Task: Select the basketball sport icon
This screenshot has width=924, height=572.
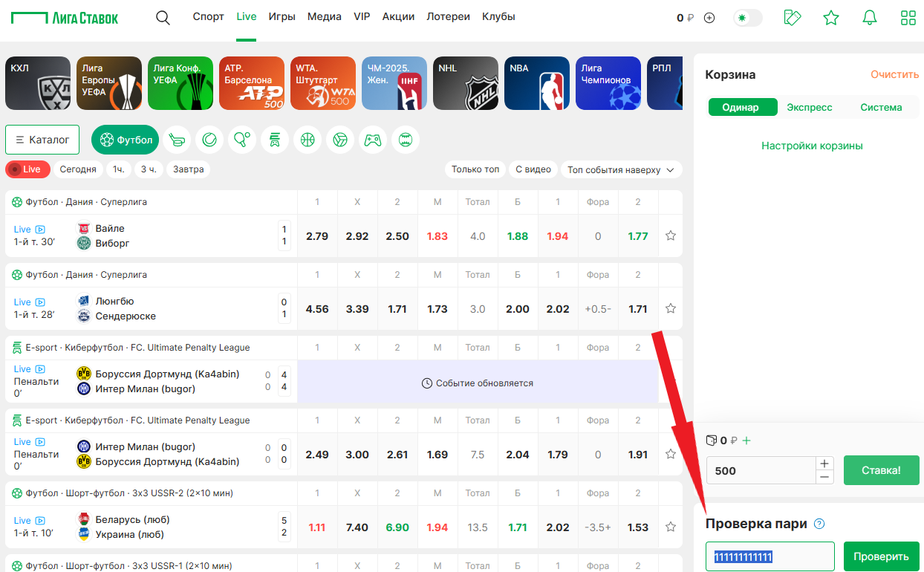Action: pos(308,140)
